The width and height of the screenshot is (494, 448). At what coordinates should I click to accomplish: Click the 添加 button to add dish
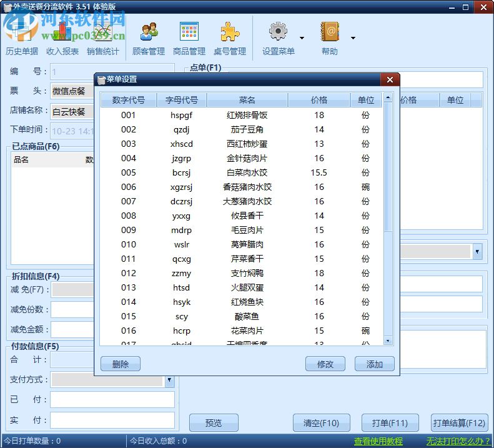click(x=374, y=364)
